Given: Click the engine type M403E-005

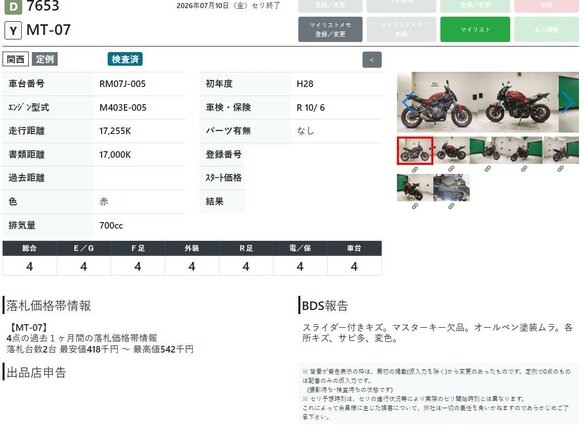Looking at the screenshot, I should 123,108.
